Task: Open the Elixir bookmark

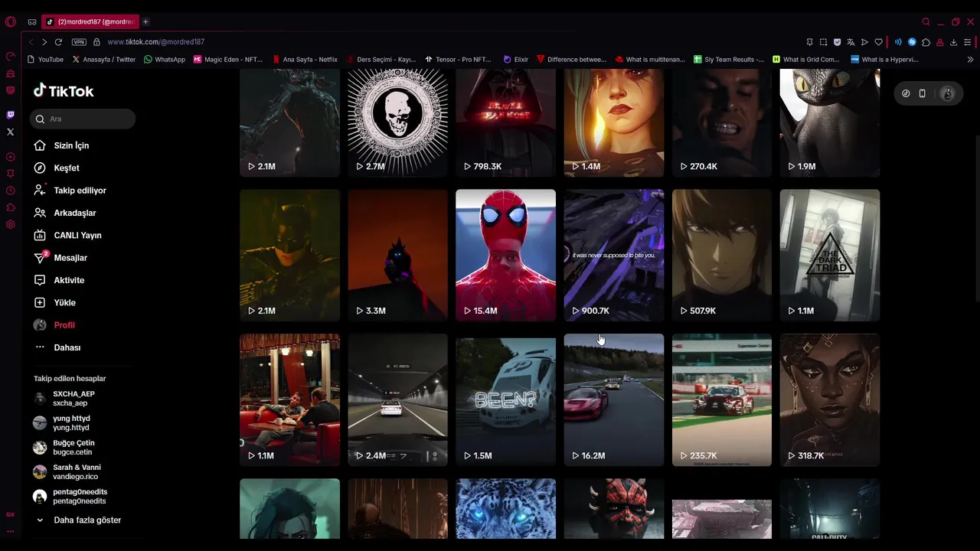Action: point(516,59)
